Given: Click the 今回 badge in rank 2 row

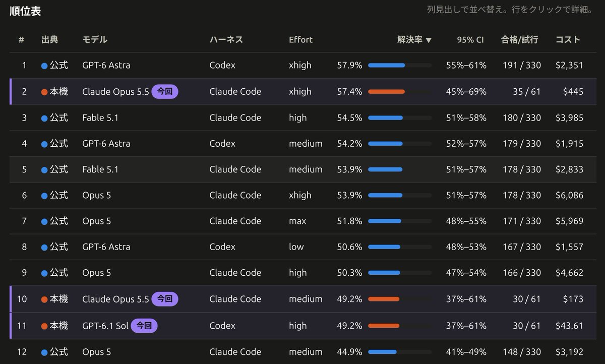Looking at the screenshot, I should click(165, 91).
